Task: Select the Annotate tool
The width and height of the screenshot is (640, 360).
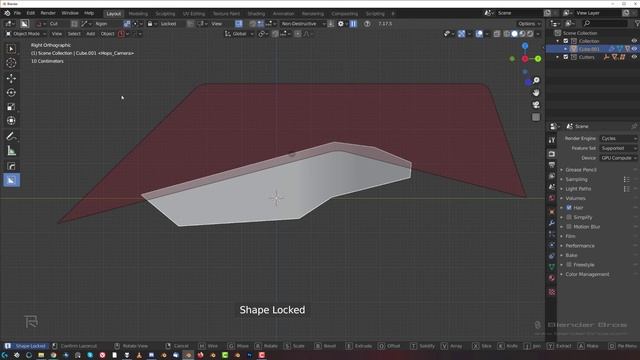Action: coord(11,136)
